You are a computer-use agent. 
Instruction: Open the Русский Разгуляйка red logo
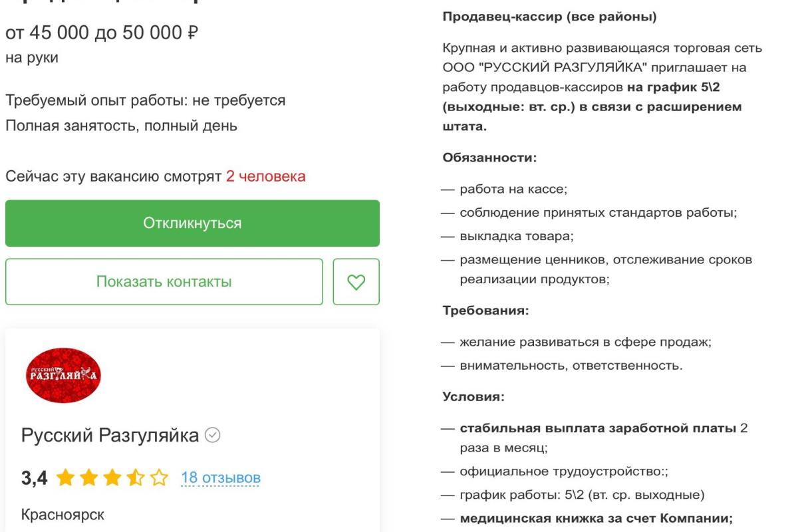point(63,376)
